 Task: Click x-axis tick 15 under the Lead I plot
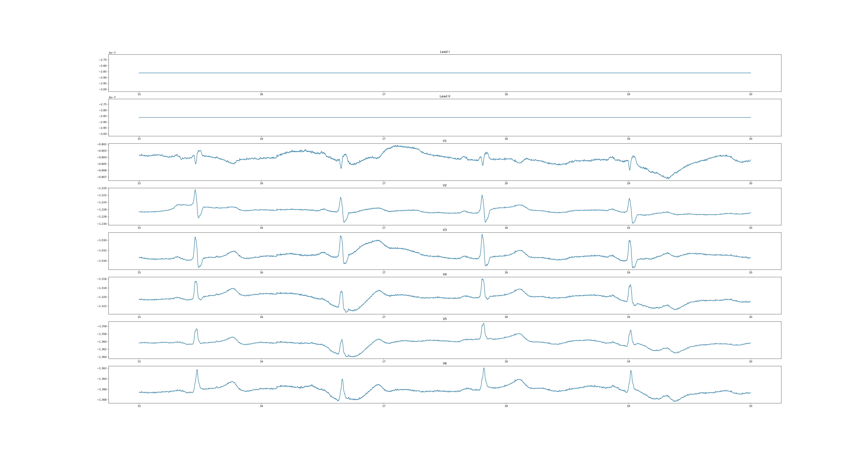pos(139,94)
